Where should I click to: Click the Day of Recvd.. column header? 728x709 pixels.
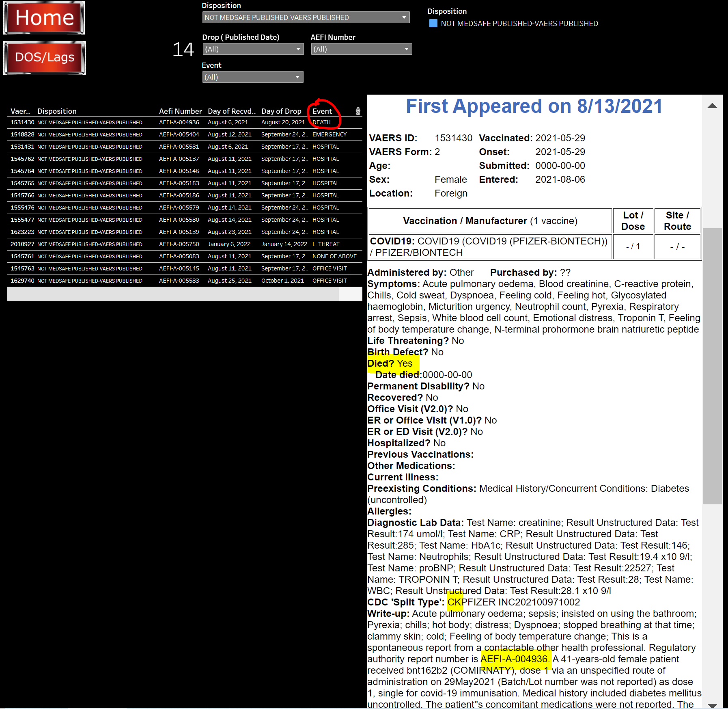point(232,111)
